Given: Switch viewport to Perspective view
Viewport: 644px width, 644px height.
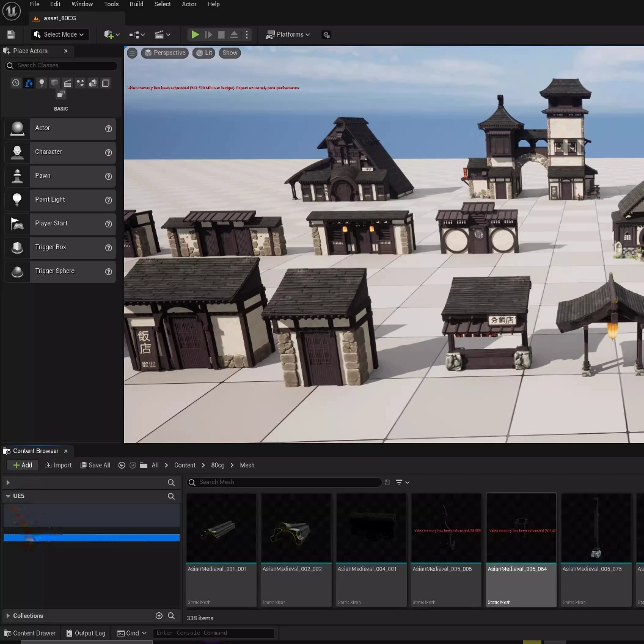Looking at the screenshot, I should point(164,53).
